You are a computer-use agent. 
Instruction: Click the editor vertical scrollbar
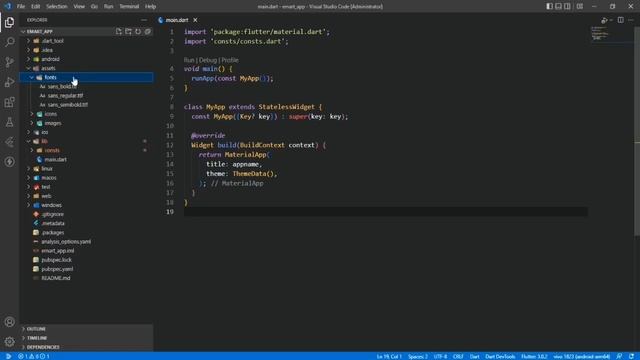click(637, 131)
